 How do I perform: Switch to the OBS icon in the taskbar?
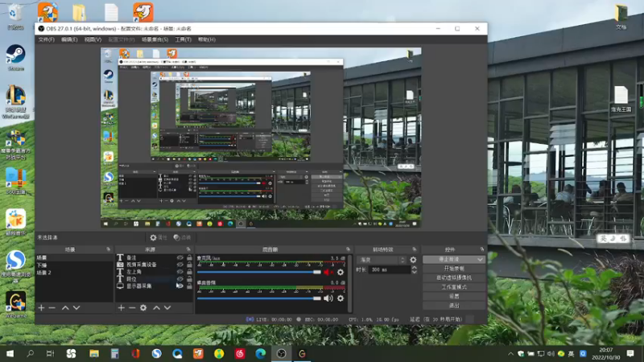(x=281, y=353)
